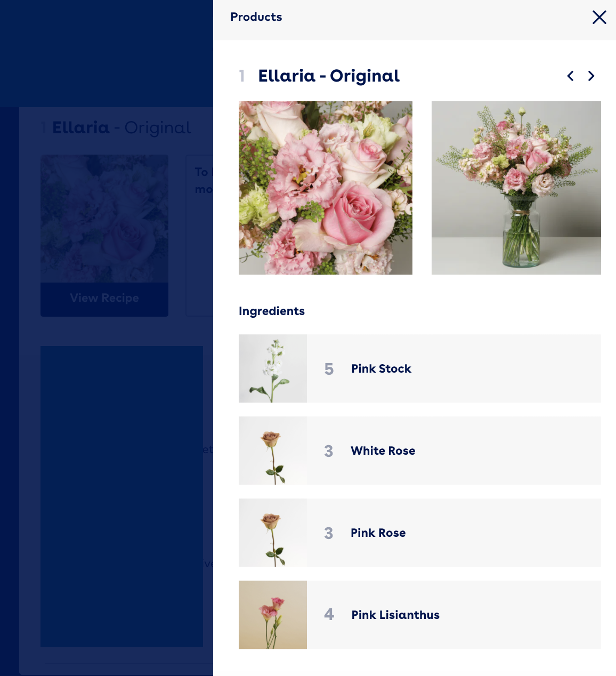This screenshot has width=616, height=676.
Task: Click the dimmed Ellaria - Original background heading
Action: (121, 128)
